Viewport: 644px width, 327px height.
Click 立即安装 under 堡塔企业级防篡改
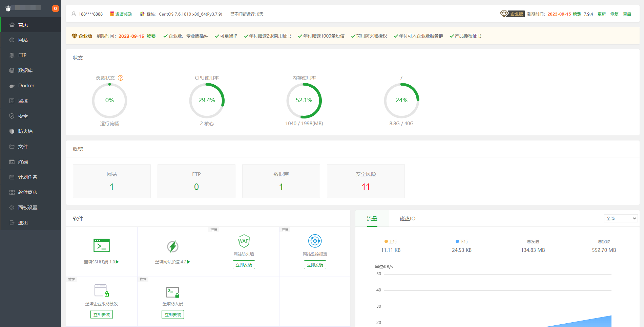pos(102,314)
